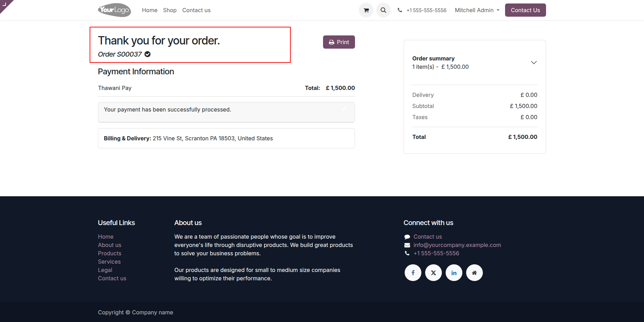Click the order confirmed checkmark icon

[148, 54]
